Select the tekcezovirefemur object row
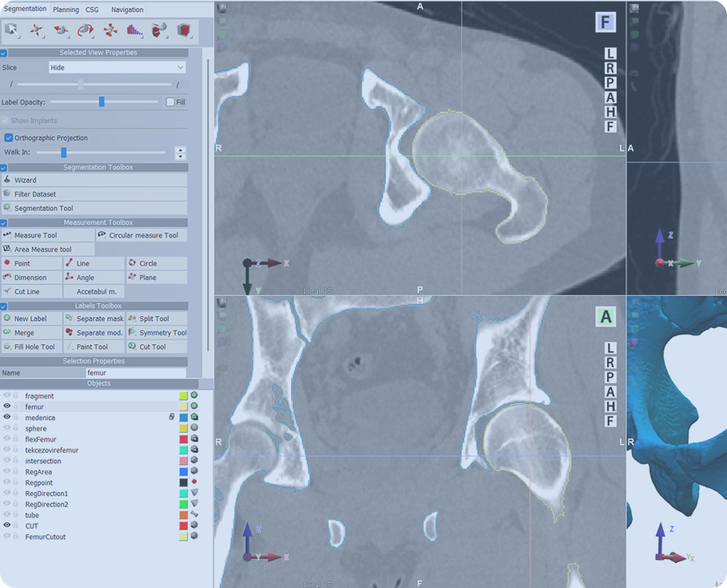 pos(101,450)
